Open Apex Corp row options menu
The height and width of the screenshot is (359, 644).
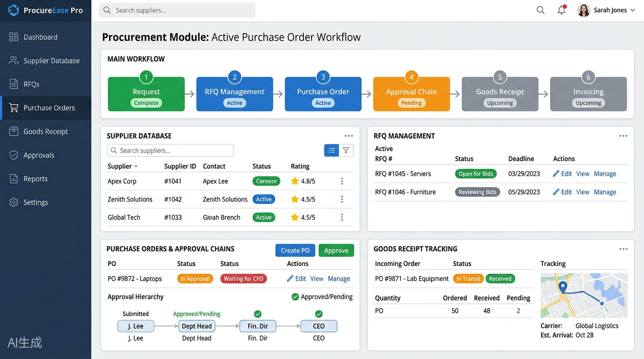[342, 181]
